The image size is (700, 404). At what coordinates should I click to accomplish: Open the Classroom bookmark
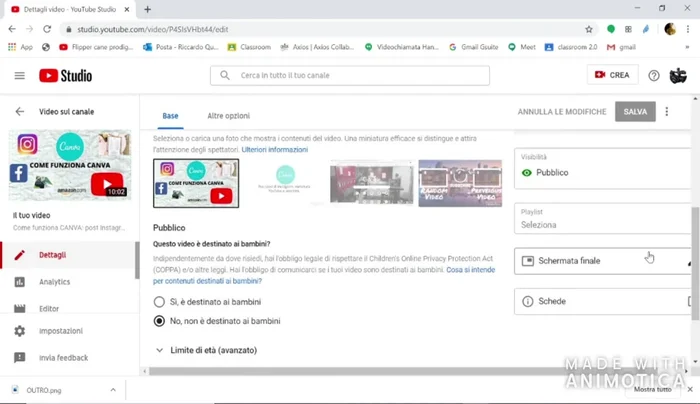[x=249, y=47]
